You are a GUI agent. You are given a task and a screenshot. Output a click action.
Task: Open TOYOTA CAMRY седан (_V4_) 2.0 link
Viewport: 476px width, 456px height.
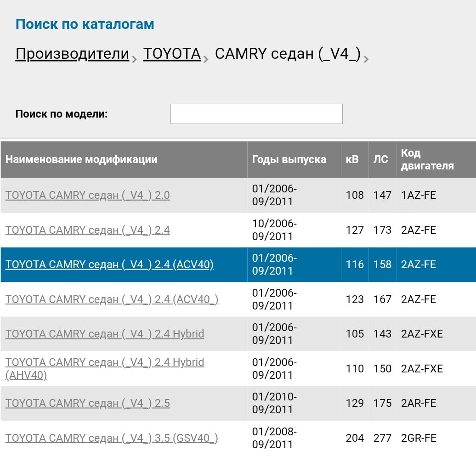point(87,195)
